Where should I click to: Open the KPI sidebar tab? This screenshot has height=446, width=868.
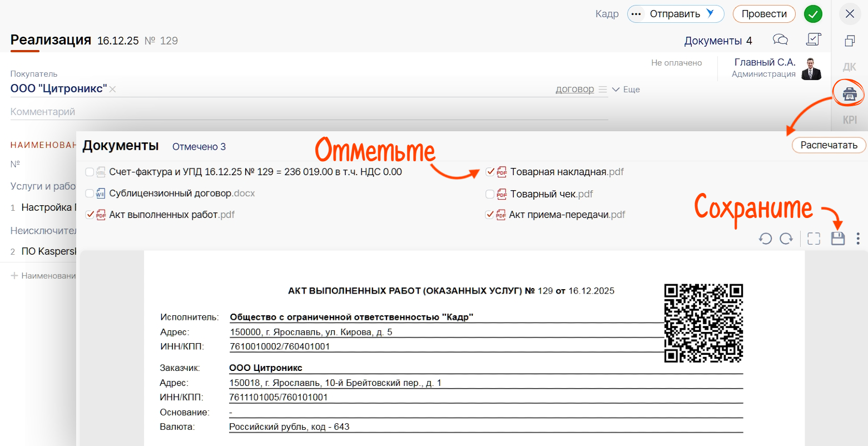850,120
